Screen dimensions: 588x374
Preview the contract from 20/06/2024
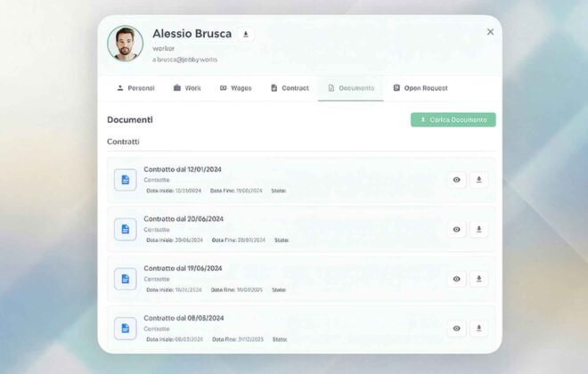point(456,230)
